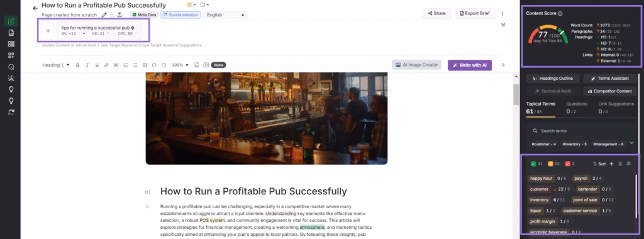This screenshot has width=644, height=239.
Task: Click the Search terms field
Action: point(582,131)
